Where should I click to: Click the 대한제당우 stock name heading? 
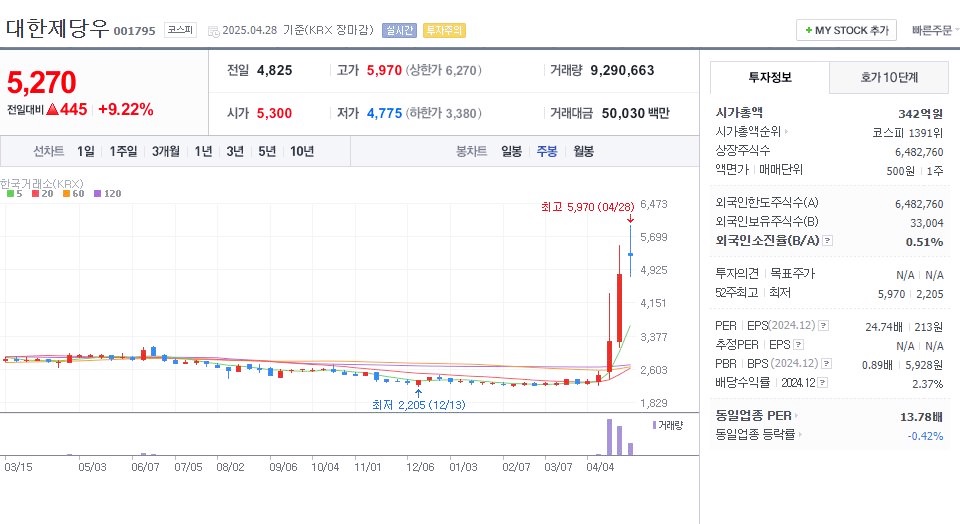point(57,28)
